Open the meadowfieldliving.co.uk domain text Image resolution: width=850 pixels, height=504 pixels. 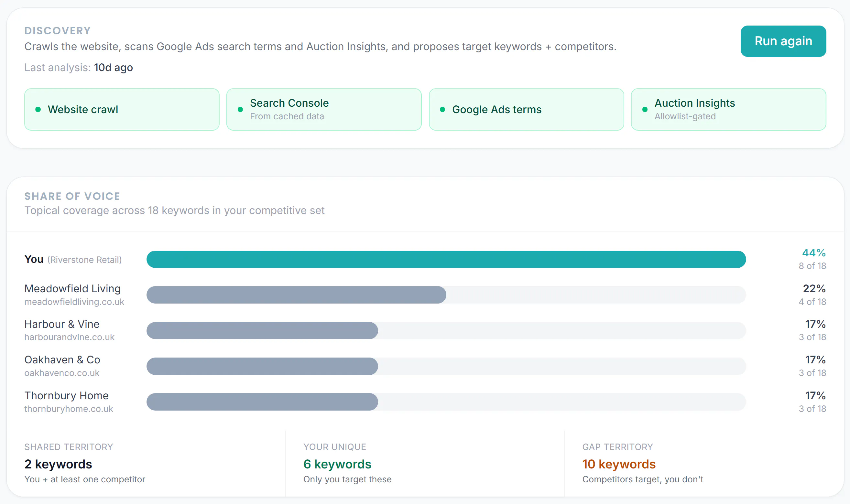click(x=74, y=302)
